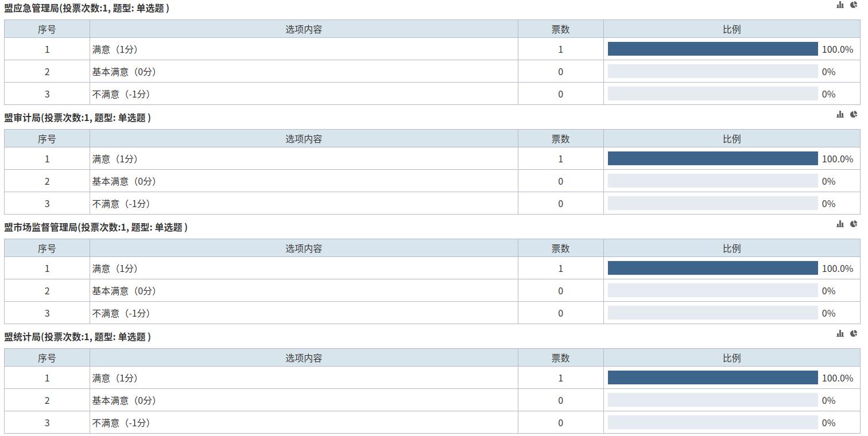Image resolution: width=868 pixels, height=436 pixels.
Task: Switch 盟统计局 results to pie chart
Action: point(854,334)
